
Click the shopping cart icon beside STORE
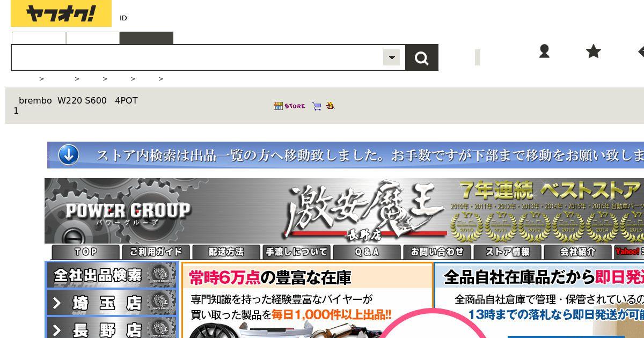click(x=317, y=106)
